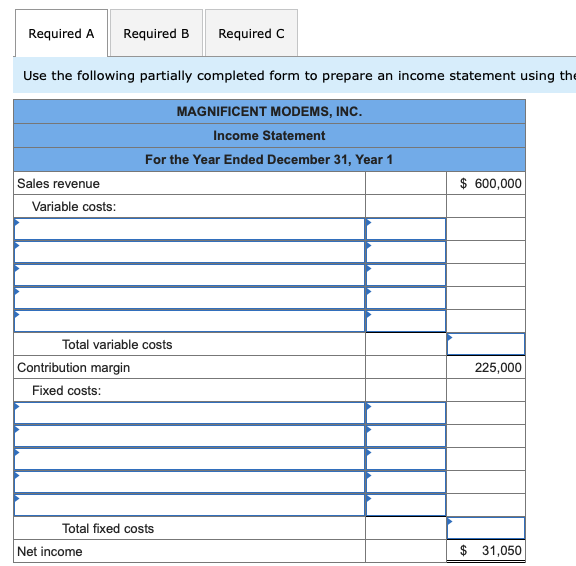This screenshot has width=576, height=566.
Task: Select the For the Year Ended heading
Action: pos(269,159)
